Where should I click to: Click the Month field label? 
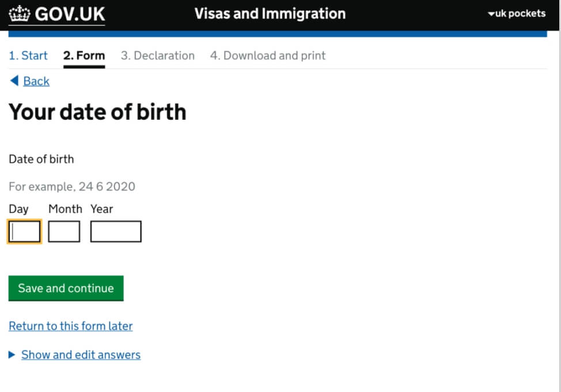pos(65,209)
